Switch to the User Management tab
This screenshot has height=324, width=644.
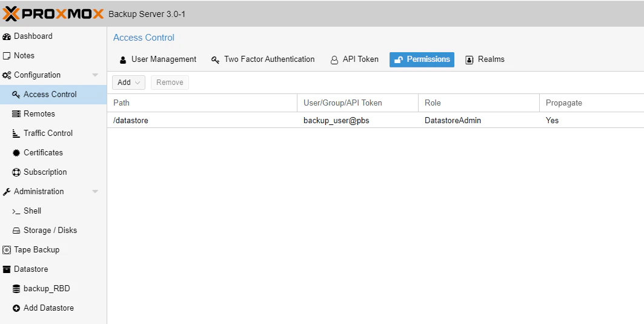click(158, 59)
